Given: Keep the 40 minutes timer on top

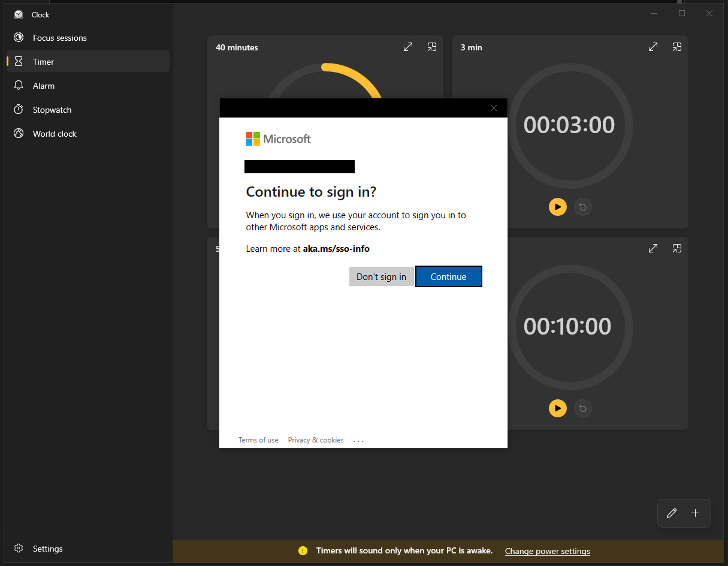Looking at the screenshot, I should tap(431, 47).
